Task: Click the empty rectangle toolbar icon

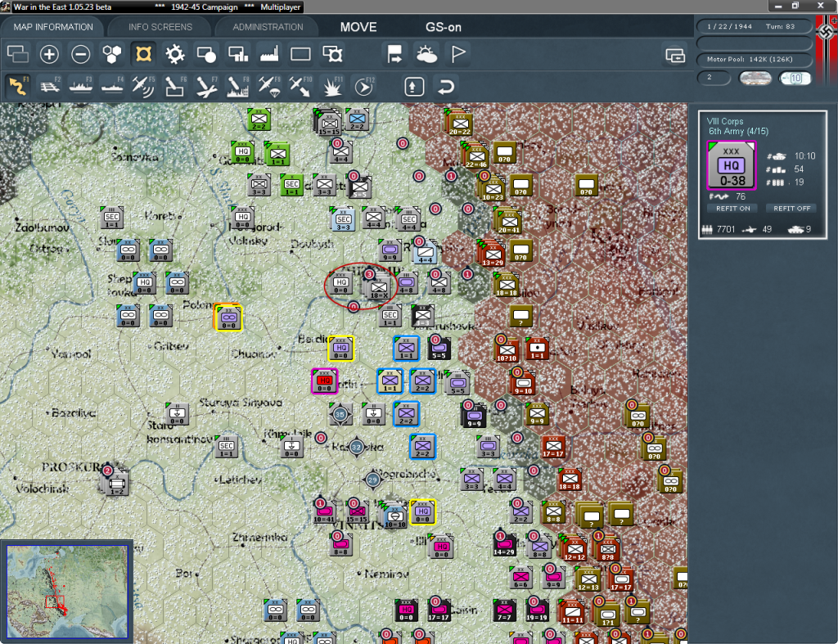Action: point(300,54)
